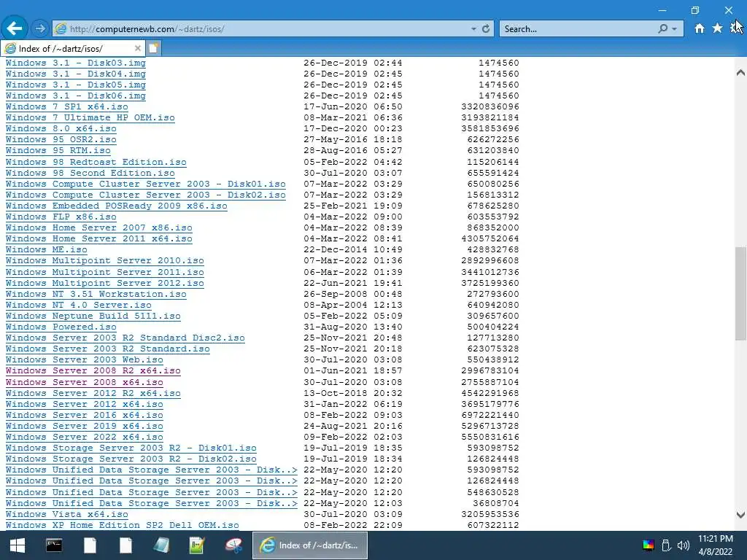
Task: Open the Home page icon
Action: tap(699, 28)
